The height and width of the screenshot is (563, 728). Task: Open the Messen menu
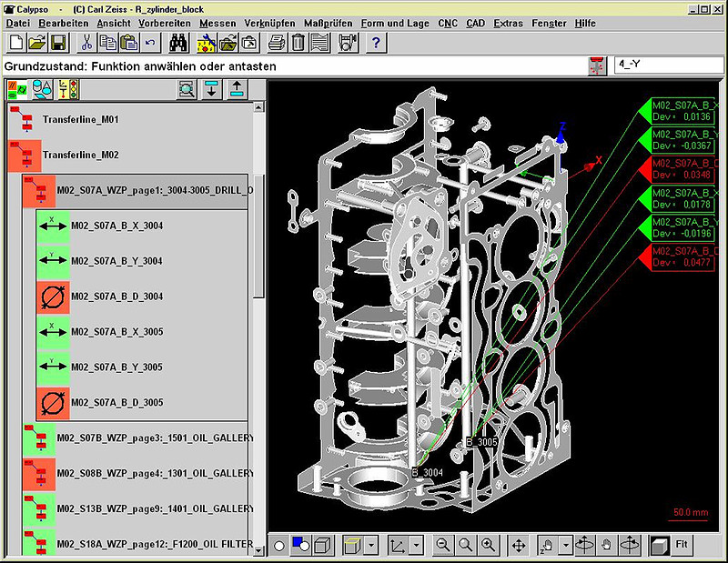point(217,24)
